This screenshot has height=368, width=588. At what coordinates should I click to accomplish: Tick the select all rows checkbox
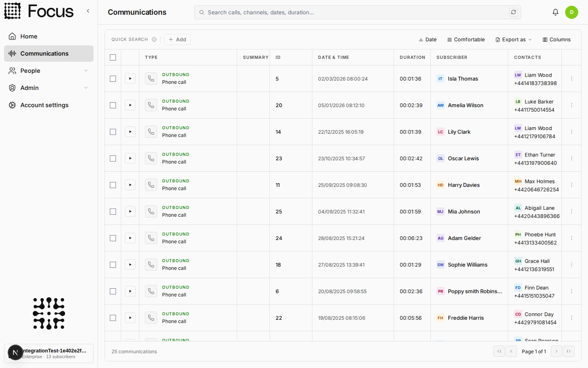pyautogui.click(x=113, y=57)
